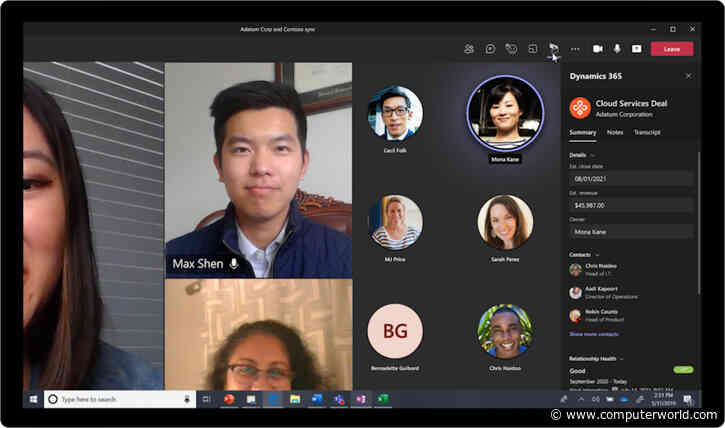Click the search box microphone icon

click(187, 399)
